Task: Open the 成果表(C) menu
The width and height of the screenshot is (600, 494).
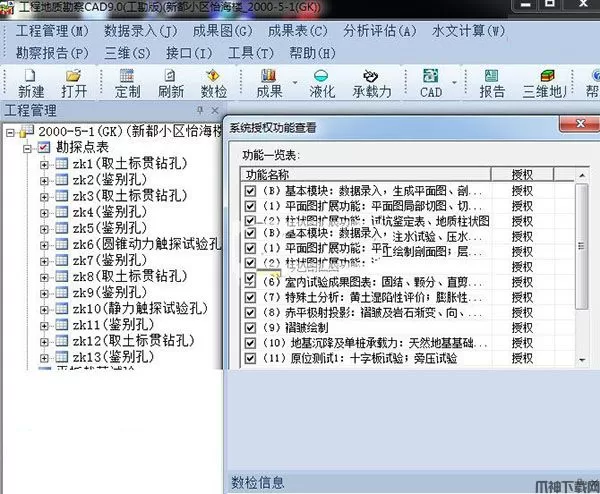Action: pos(298,31)
